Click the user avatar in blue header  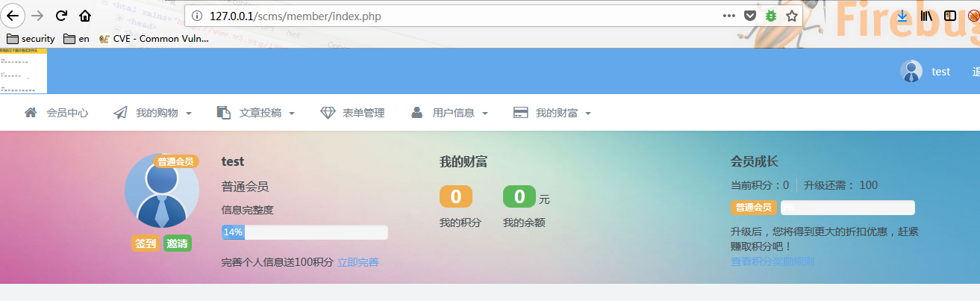[911, 71]
